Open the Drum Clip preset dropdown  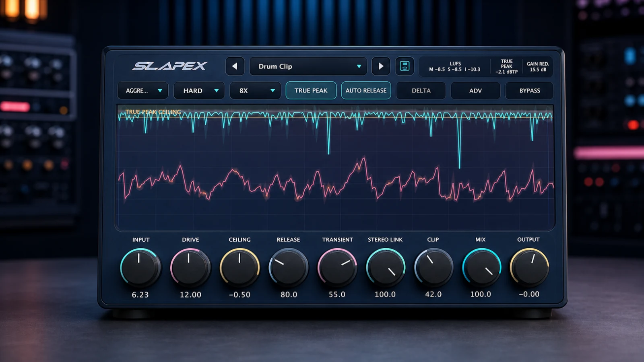(x=308, y=66)
